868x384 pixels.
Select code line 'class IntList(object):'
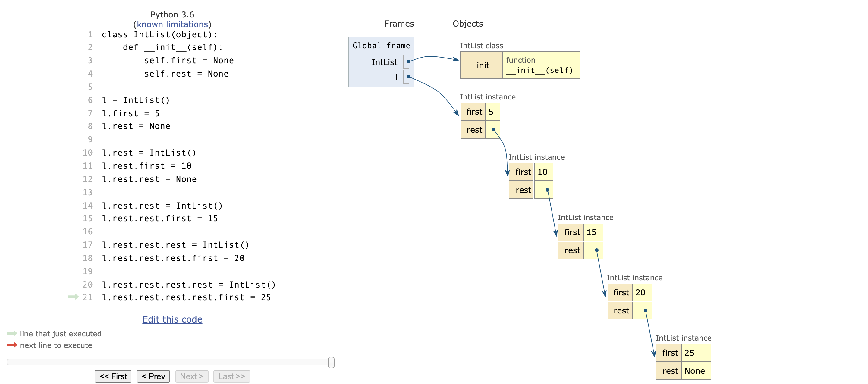[x=159, y=34]
